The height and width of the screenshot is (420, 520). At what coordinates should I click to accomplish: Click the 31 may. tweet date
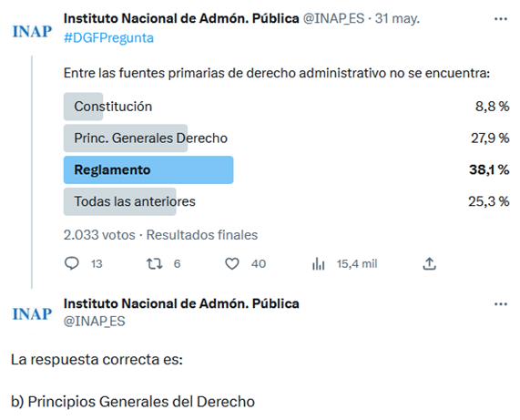coord(397,18)
